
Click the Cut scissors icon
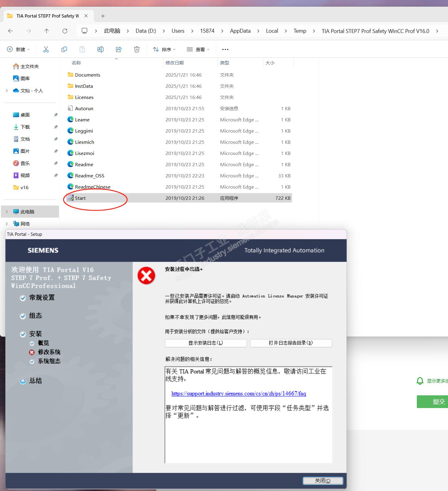pos(46,49)
